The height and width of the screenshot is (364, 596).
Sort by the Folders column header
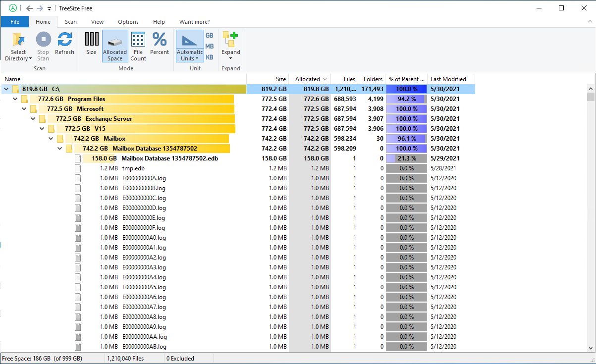pos(372,79)
